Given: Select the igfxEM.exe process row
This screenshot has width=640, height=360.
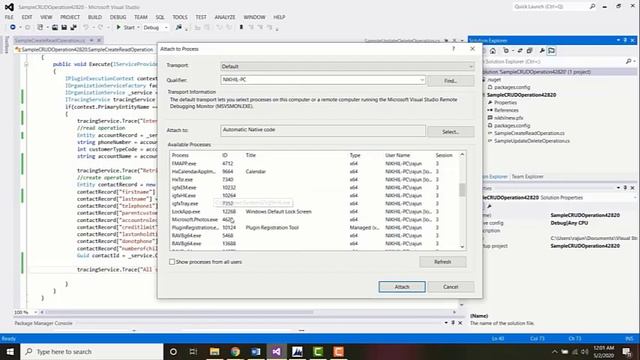Looking at the screenshot, I should click(x=314, y=188).
